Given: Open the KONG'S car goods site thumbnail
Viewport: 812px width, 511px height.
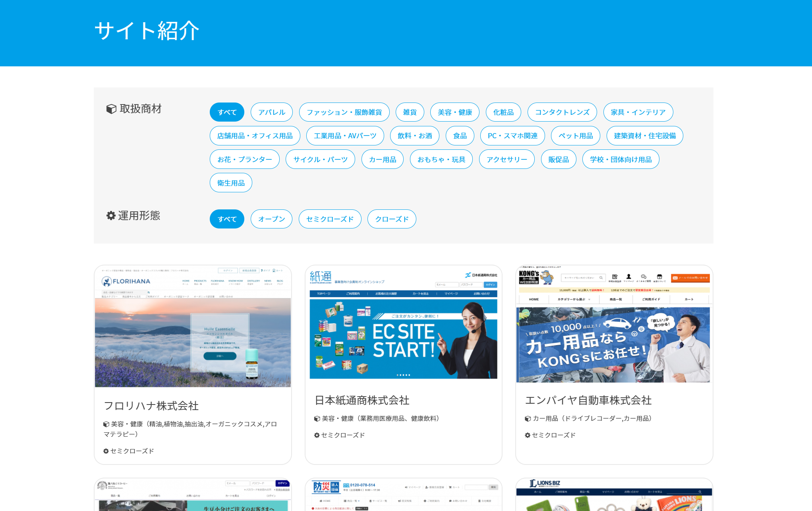Looking at the screenshot, I should (614, 325).
